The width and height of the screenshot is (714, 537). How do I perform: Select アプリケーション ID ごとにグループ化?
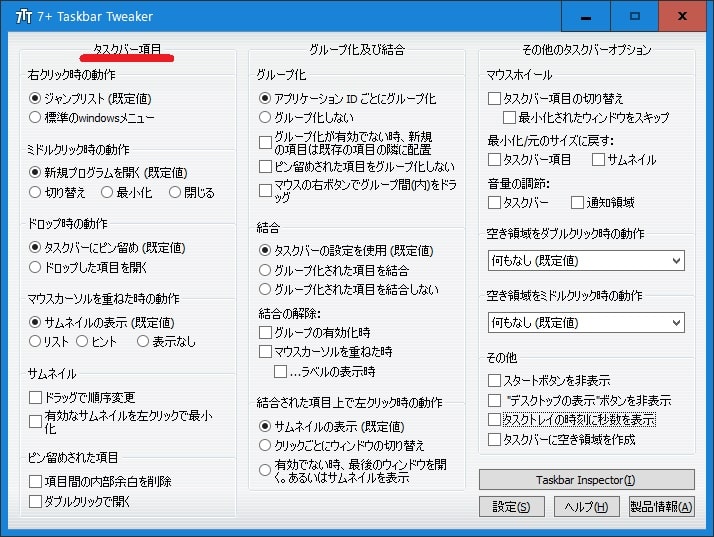coord(265,98)
